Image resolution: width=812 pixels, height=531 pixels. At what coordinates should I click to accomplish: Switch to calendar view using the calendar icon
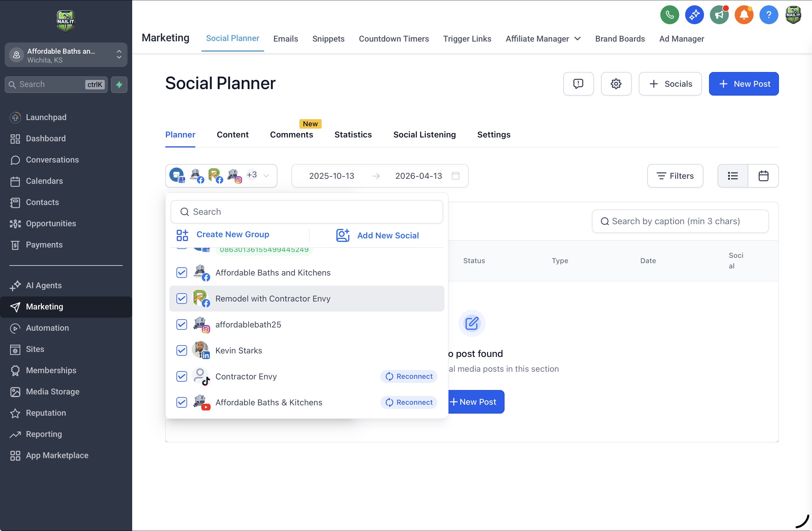[x=764, y=176]
